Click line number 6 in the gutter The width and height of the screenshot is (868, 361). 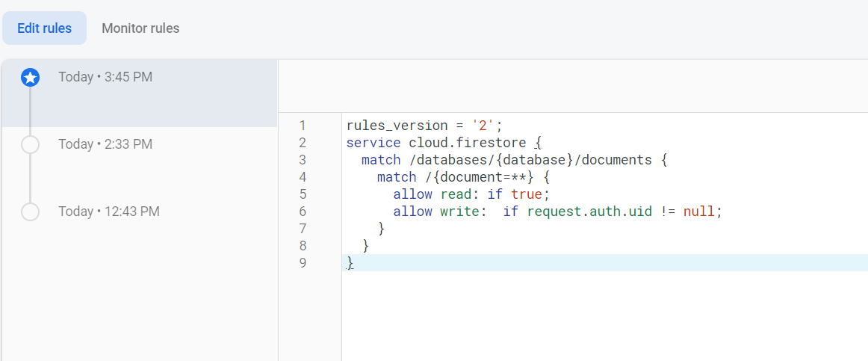click(x=303, y=212)
